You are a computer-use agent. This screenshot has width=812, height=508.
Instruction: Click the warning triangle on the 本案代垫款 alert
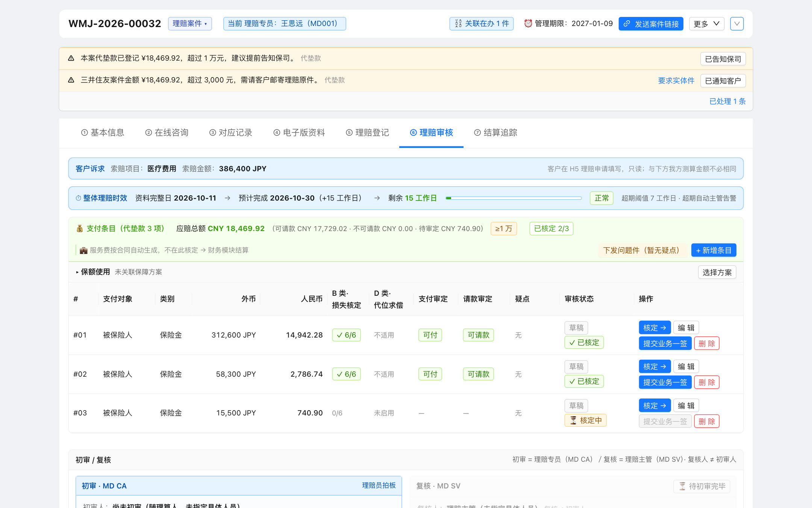(x=71, y=58)
